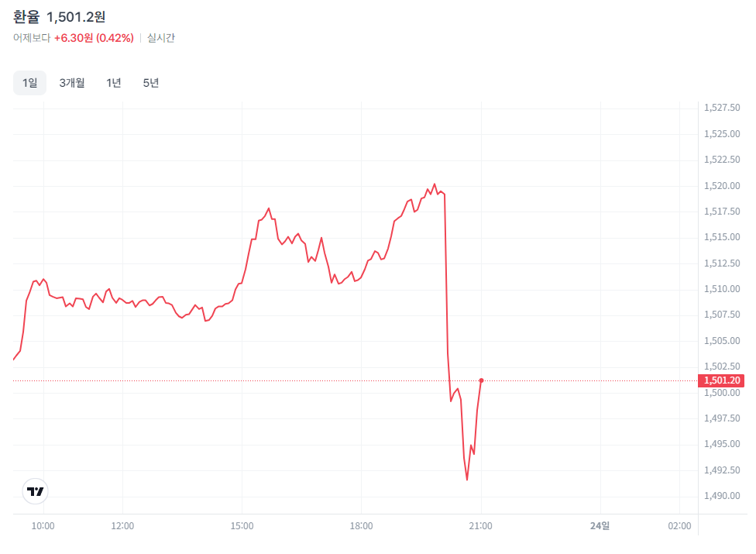Click the 21:00 time axis label
756x554 pixels.
click(x=481, y=526)
